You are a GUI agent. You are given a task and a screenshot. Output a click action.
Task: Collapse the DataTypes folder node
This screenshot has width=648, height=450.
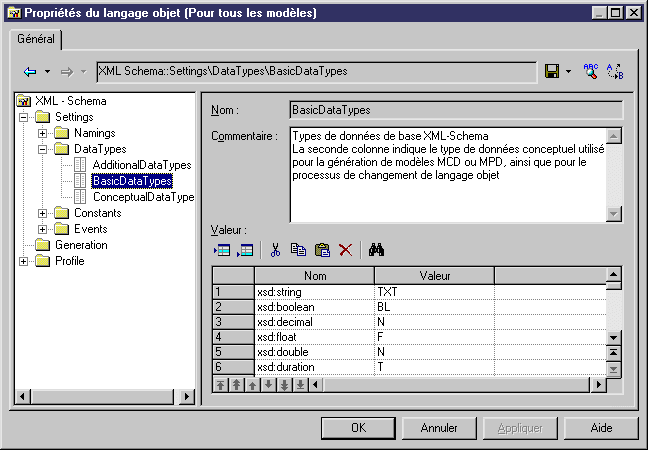pos(42,149)
